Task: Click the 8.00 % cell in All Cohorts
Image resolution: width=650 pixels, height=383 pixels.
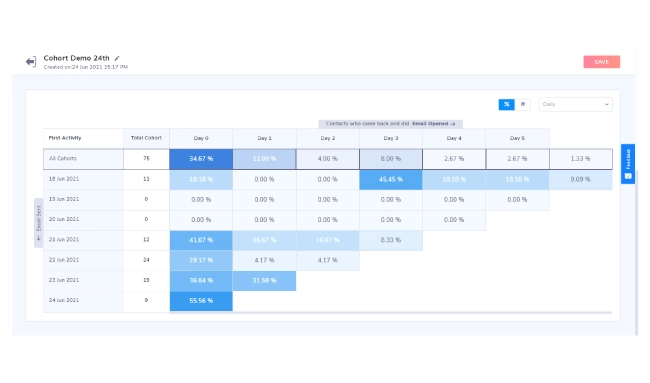Action: pyautogui.click(x=391, y=159)
